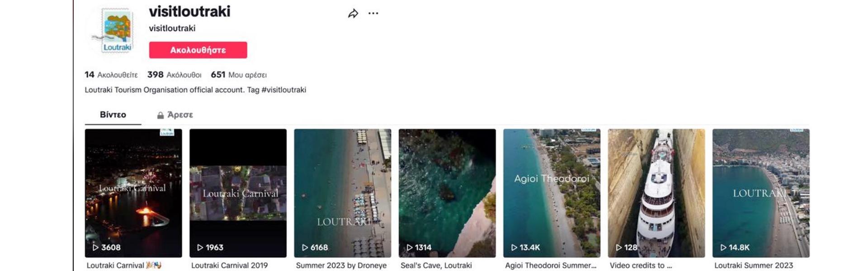The height and width of the screenshot is (271, 868).
Task: Open the Loutraki Carnival 2019 video thumbnail
Action: point(238,193)
